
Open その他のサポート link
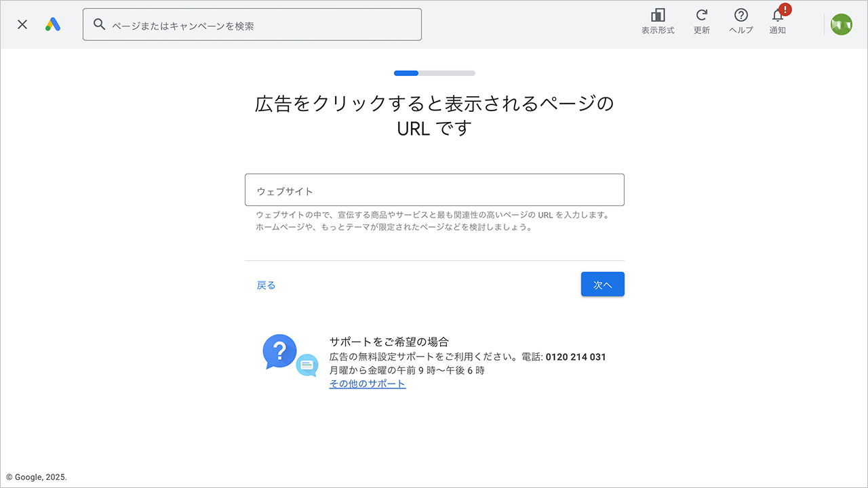point(368,383)
